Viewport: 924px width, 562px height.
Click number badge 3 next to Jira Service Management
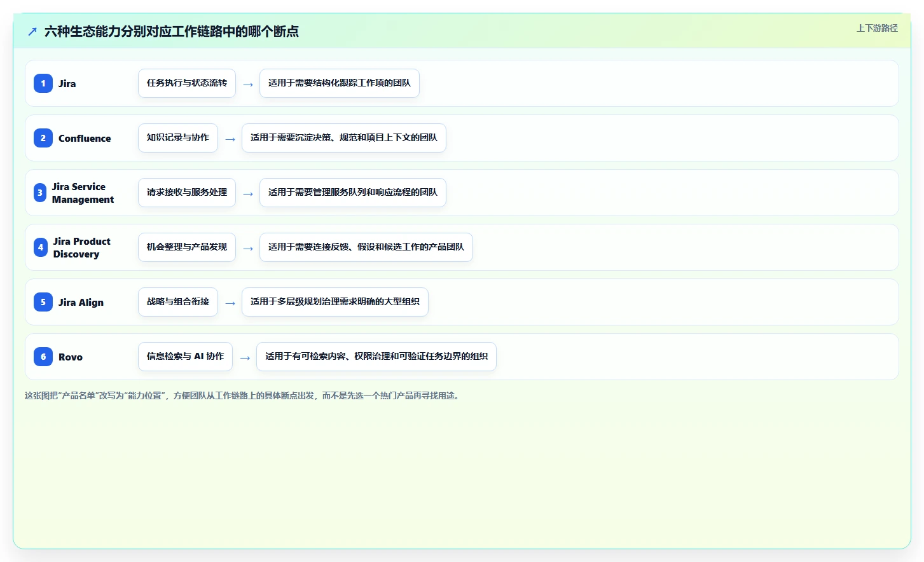(x=40, y=193)
